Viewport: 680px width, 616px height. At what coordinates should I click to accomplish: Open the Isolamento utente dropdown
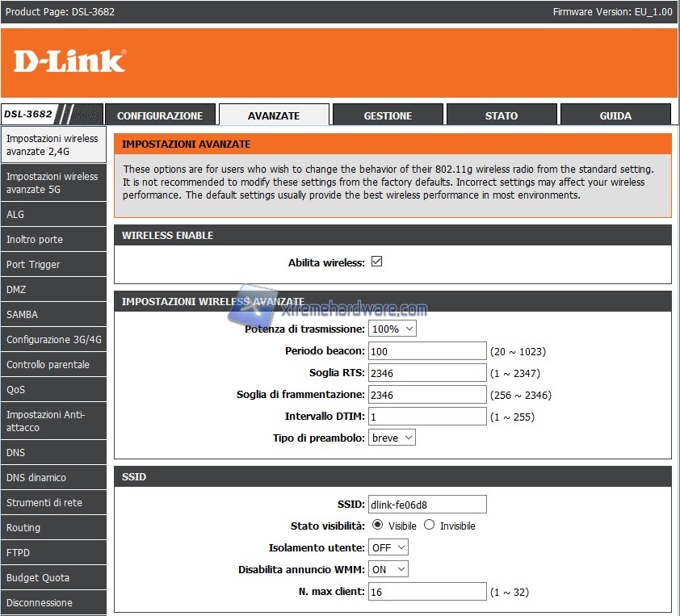click(x=388, y=547)
